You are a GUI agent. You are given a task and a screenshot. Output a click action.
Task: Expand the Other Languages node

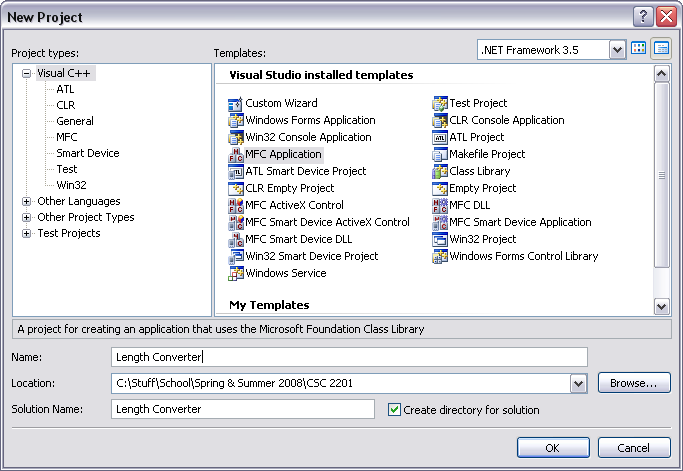click(x=27, y=201)
